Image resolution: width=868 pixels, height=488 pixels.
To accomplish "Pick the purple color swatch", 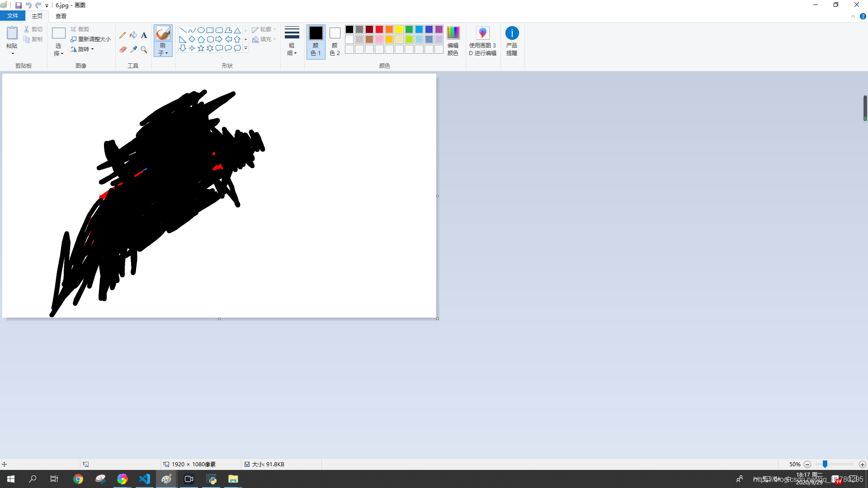I will (439, 29).
